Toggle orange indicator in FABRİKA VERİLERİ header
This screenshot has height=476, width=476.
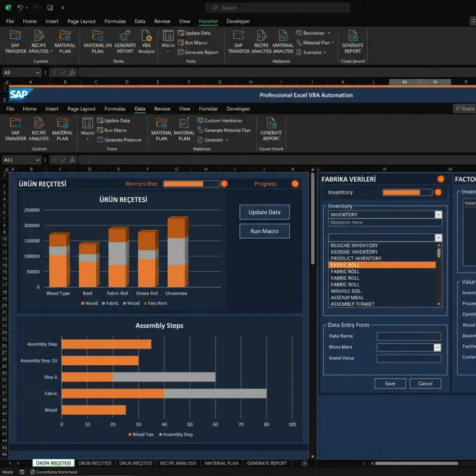(x=441, y=179)
